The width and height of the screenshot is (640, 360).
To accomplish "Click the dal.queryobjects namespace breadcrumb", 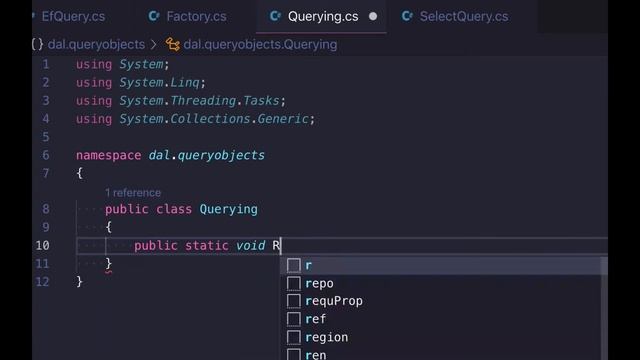I will pos(96,44).
